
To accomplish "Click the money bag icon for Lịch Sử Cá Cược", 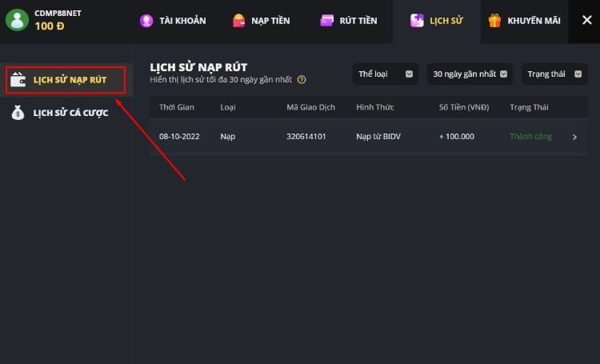I will tap(18, 113).
